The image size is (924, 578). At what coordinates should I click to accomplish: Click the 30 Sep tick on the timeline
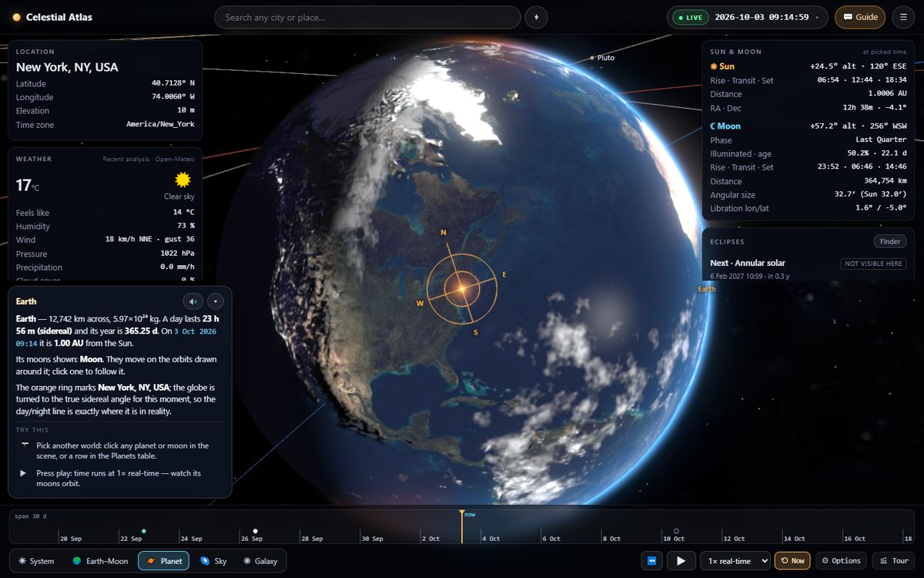coord(371,539)
